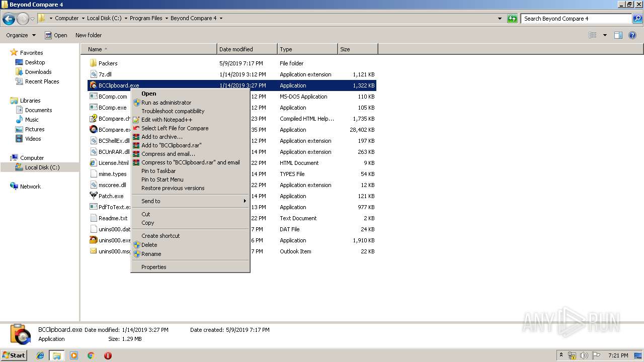Open the view options dropdown arrow
Viewport: 644px width, 362px height.
pyautogui.click(x=605, y=35)
